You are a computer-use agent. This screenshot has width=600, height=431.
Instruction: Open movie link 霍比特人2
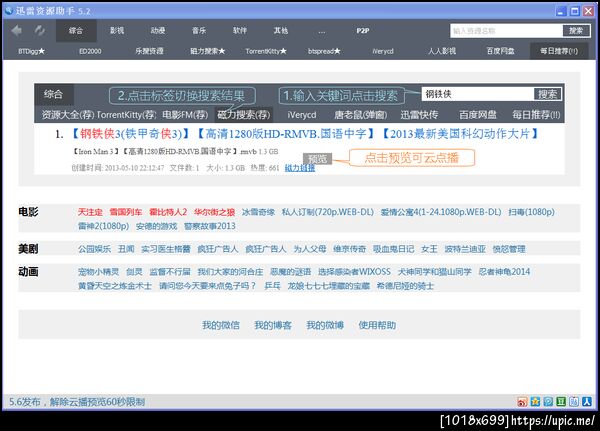coord(168,212)
